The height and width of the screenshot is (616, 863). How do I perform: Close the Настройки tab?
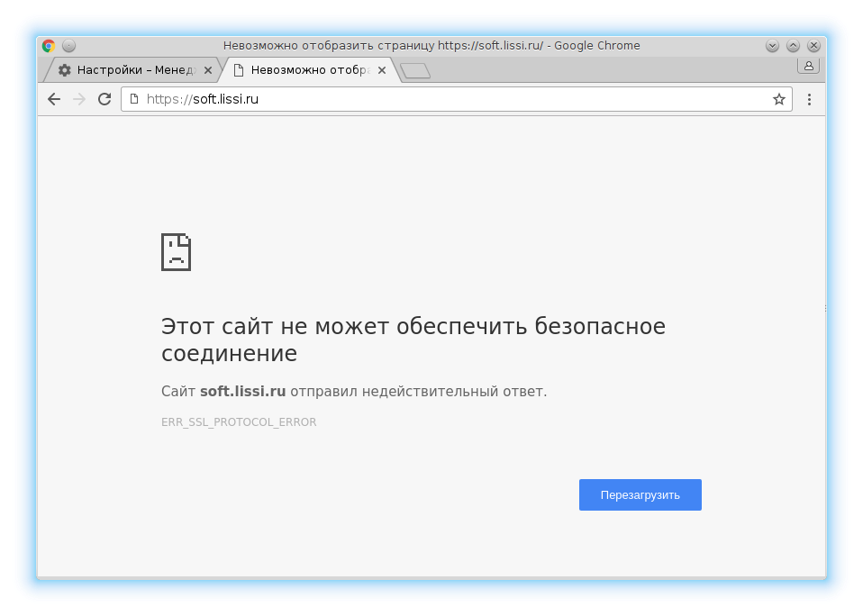coord(208,70)
